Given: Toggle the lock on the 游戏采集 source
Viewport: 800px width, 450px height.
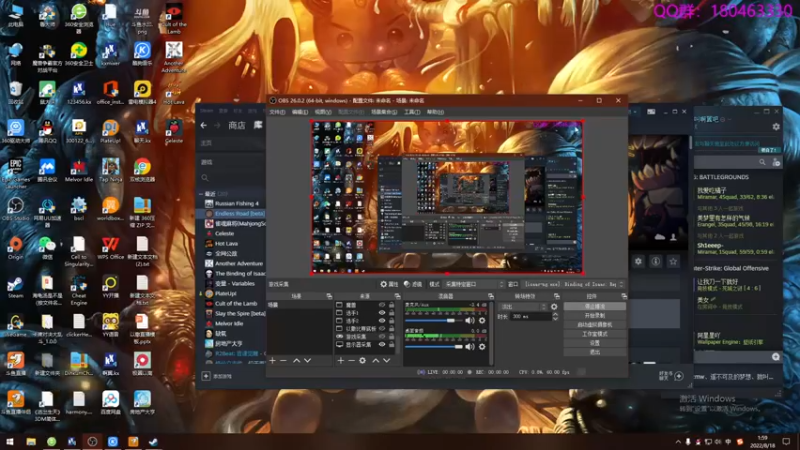Looking at the screenshot, I should pos(391,337).
